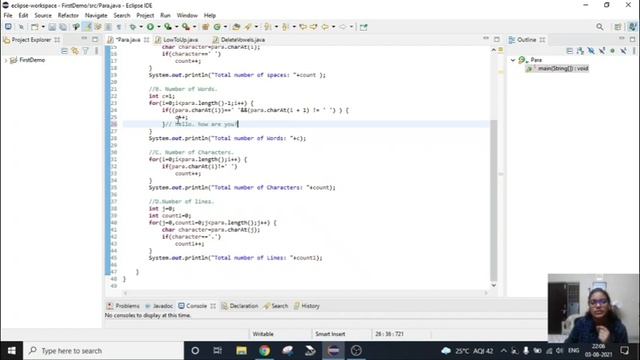640x360 pixels.
Task: Toggle Hide Static Members in Outline
Action: coord(602,51)
